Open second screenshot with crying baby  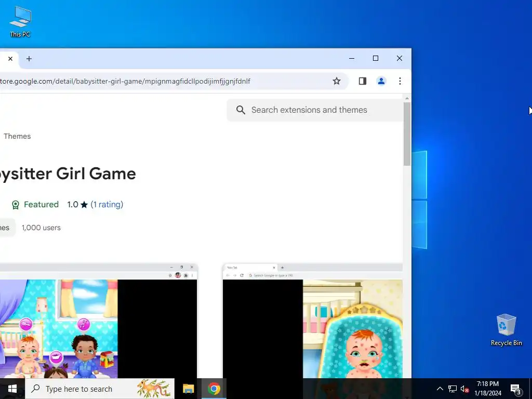click(312, 321)
